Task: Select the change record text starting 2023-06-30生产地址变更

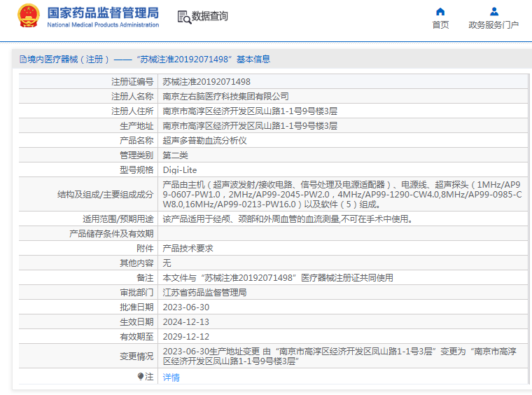Action: pos(339,356)
